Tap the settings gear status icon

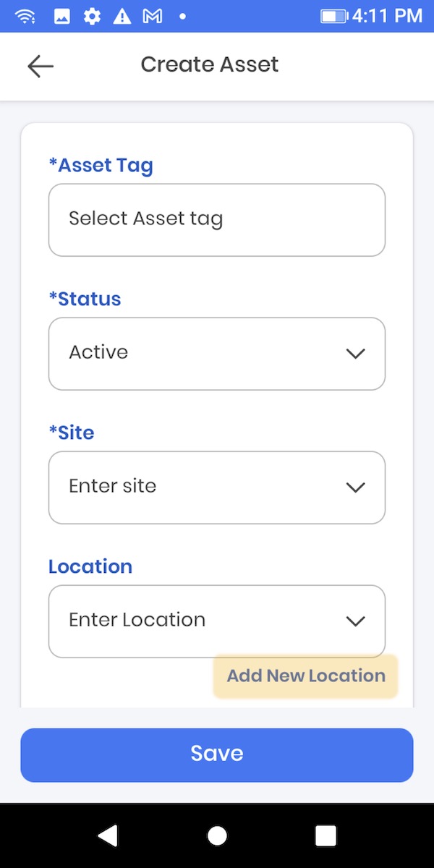point(92,16)
